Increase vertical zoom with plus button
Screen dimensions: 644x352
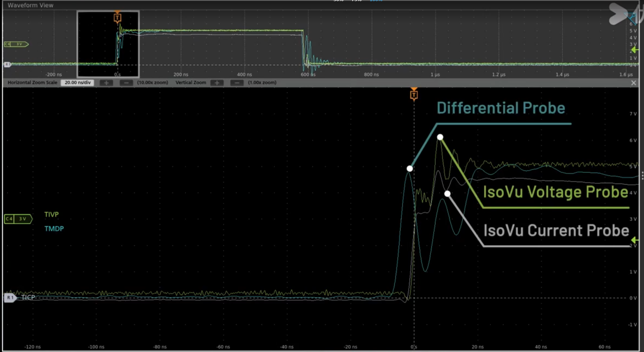point(217,83)
